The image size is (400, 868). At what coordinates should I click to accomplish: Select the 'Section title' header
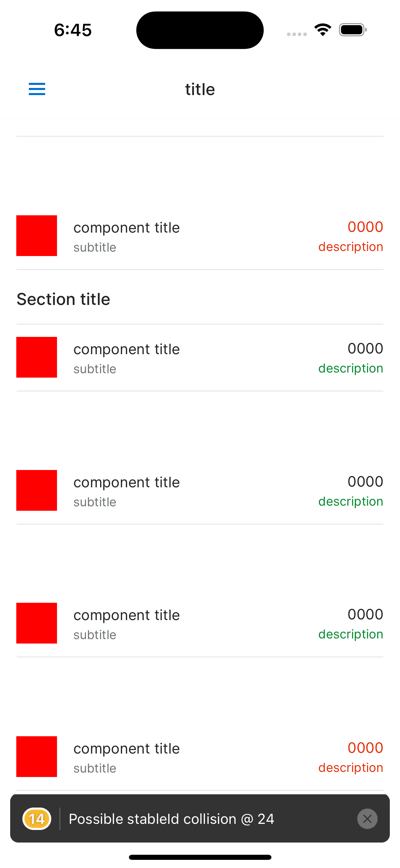coord(63,299)
